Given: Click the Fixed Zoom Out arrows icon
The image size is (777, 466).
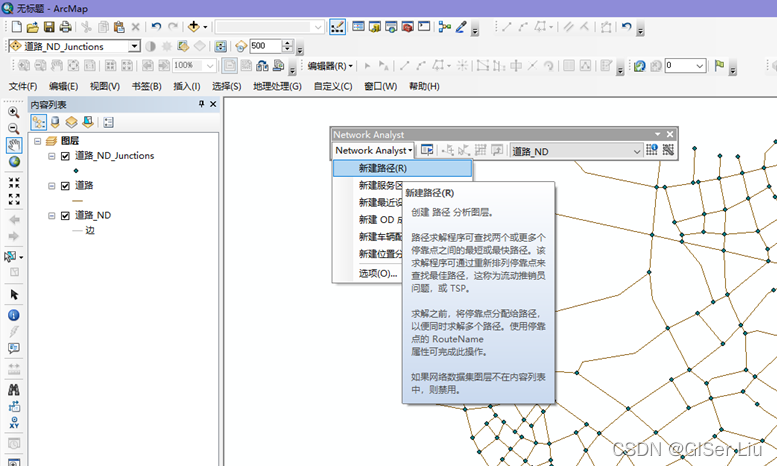Looking at the screenshot, I should (14, 199).
